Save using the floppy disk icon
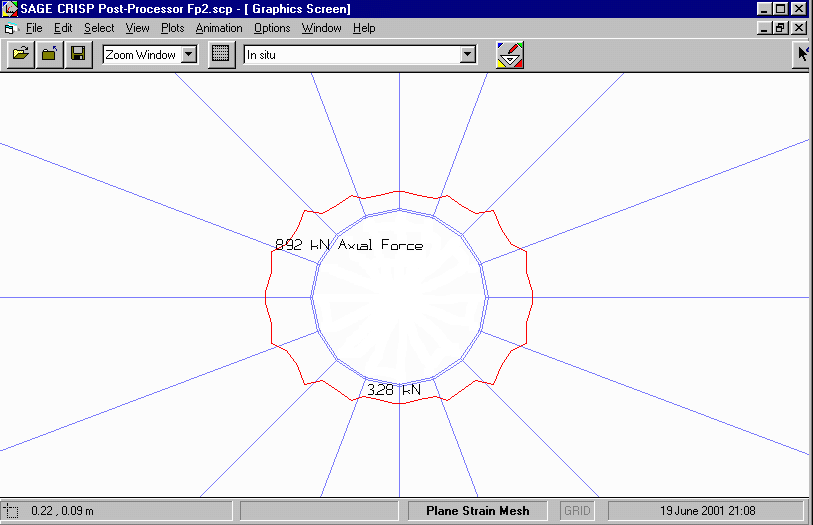Screen dimensions: 813x525 coord(78,54)
